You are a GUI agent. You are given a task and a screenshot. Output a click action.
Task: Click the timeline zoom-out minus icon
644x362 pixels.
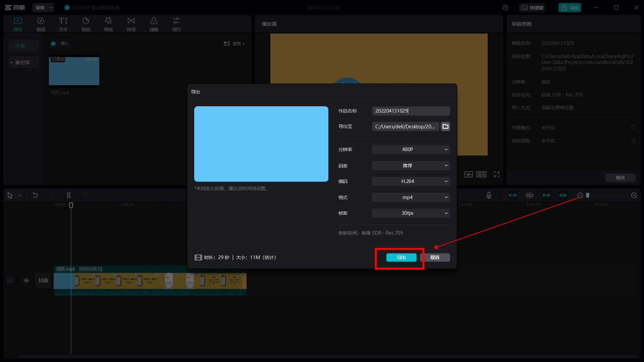pyautogui.click(x=580, y=195)
